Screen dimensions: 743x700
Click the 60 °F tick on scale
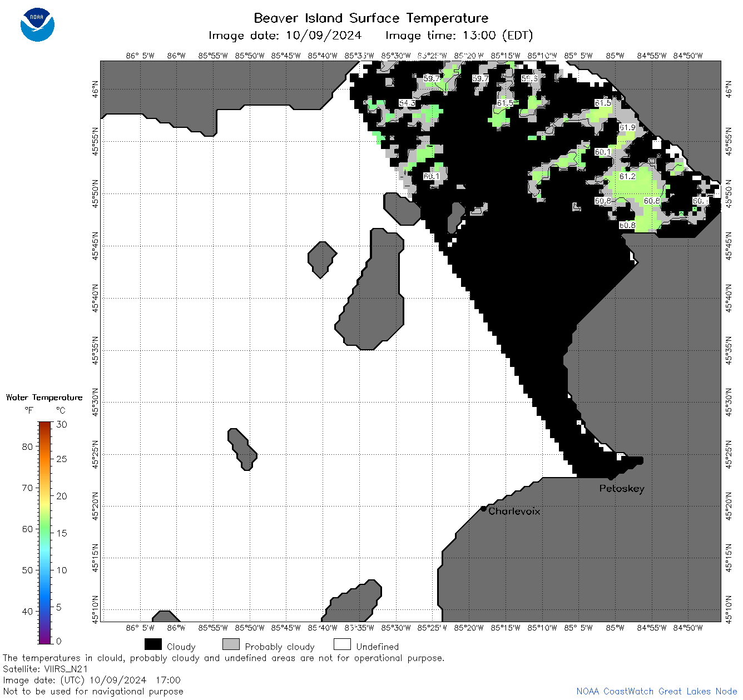[27, 529]
